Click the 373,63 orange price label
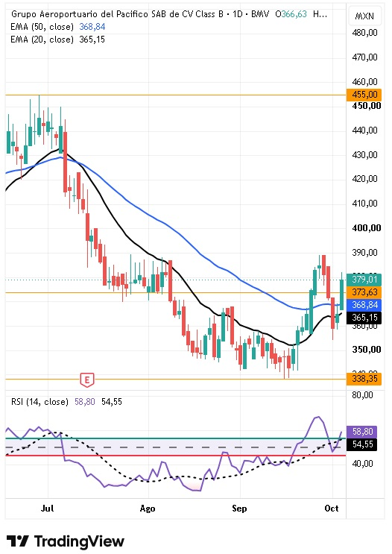This screenshot has width=392, height=554. [364, 292]
